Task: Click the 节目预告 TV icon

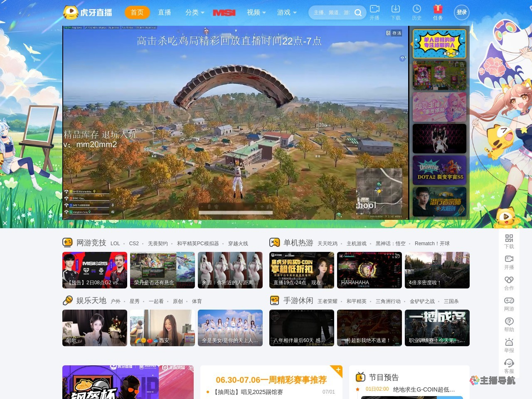Action: 360,377
